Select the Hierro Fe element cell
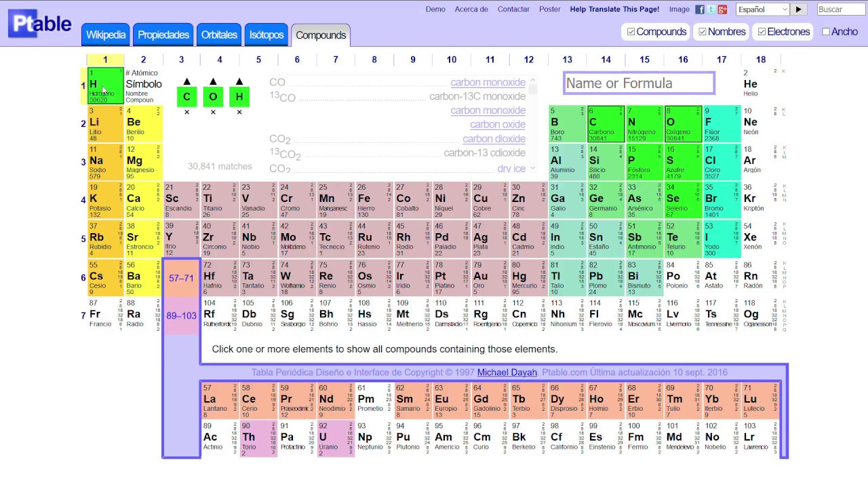The height and width of the screenshot is (488, 868). coord(374,201)
